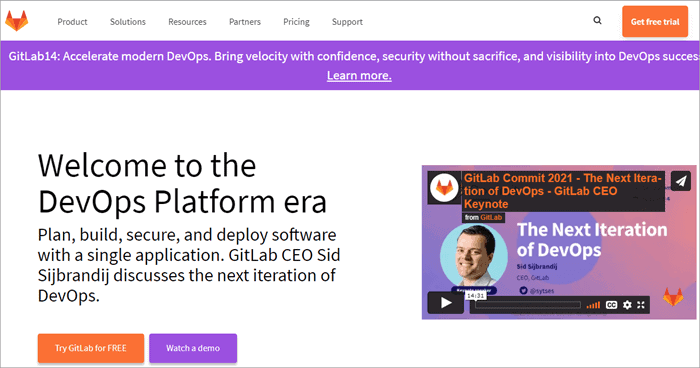
Task: Open the search magnifier icon
Action: coord(597,21)
